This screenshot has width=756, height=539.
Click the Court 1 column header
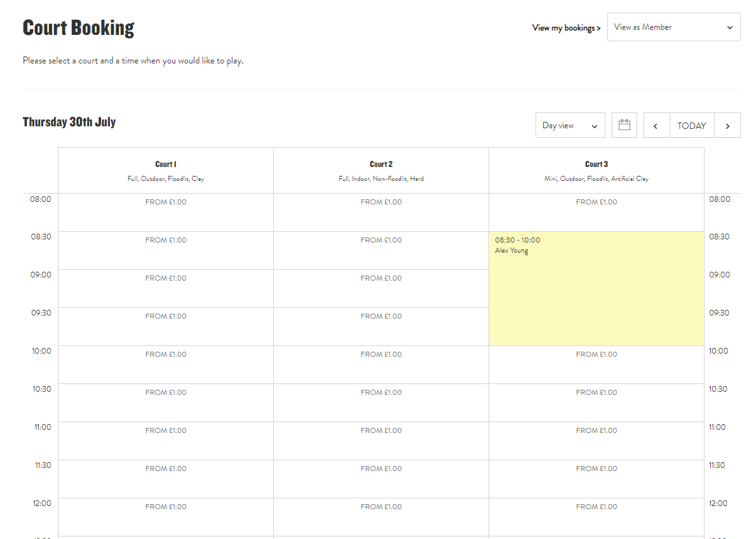(x=166, y=170)
